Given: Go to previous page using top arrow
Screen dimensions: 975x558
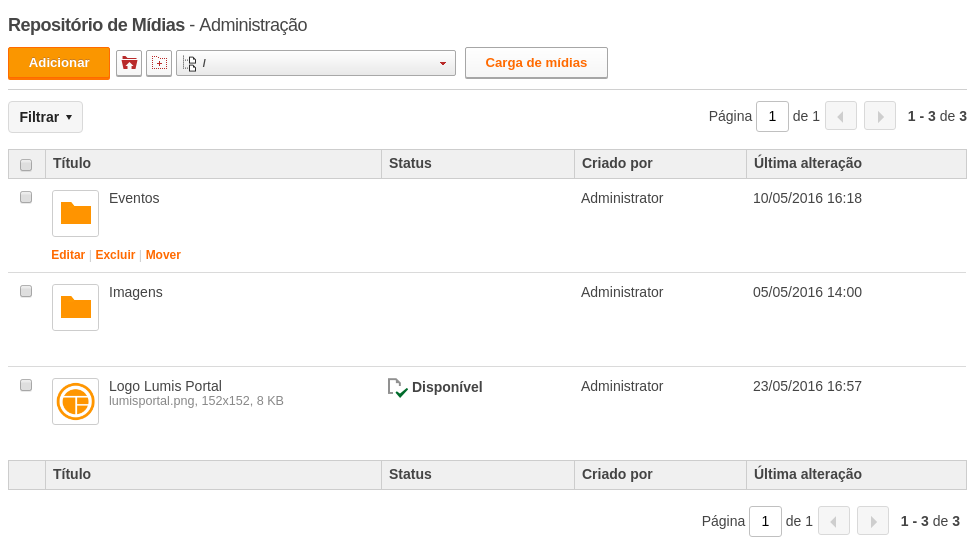Looking at the screenshot, I should pyautogui.click(x=841, y=116).
